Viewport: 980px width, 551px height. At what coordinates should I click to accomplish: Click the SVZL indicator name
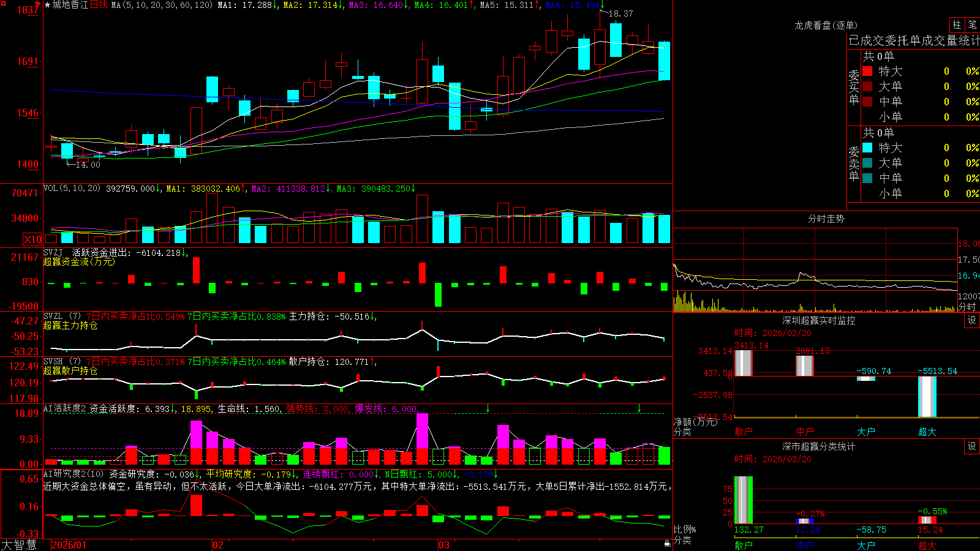(53, 316)
